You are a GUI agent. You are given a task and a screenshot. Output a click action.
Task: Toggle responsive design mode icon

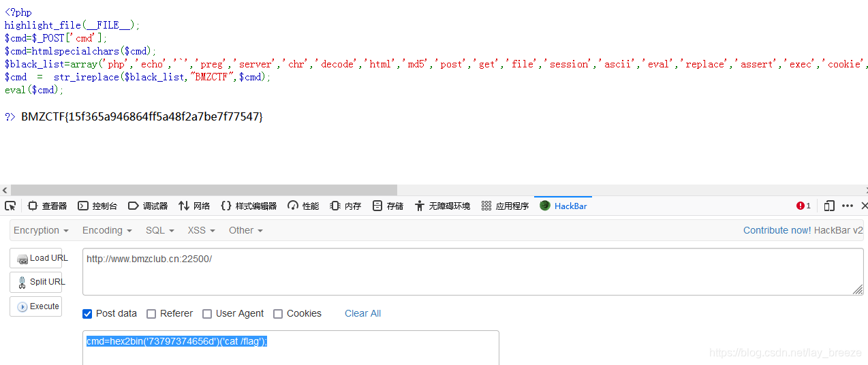pos(829,206)
